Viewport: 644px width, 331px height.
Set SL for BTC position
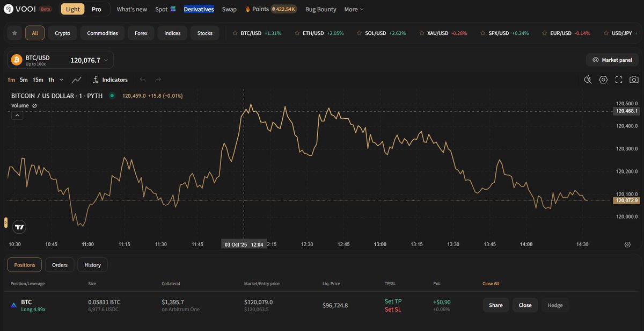(x=393, y=310)
